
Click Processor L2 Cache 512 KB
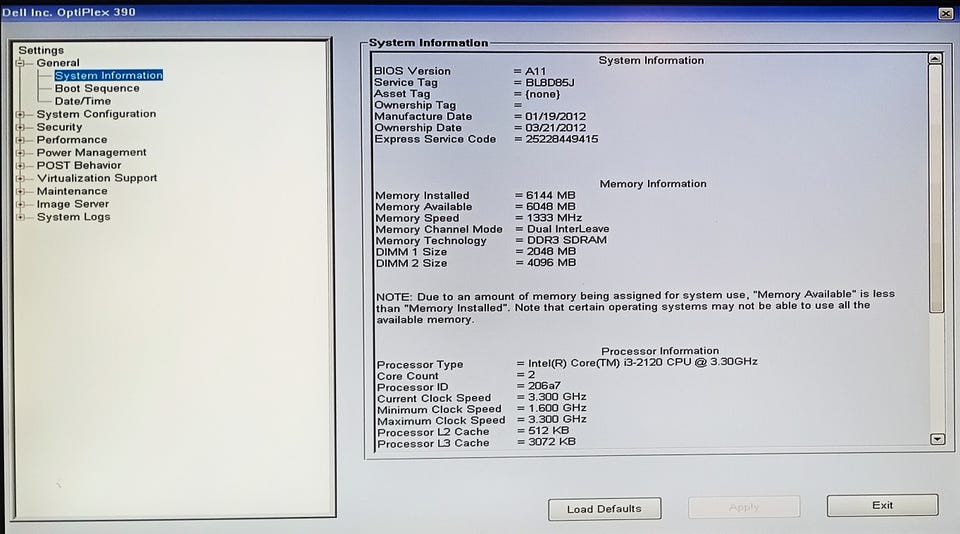pyautogui.click(x=549, y=431)
